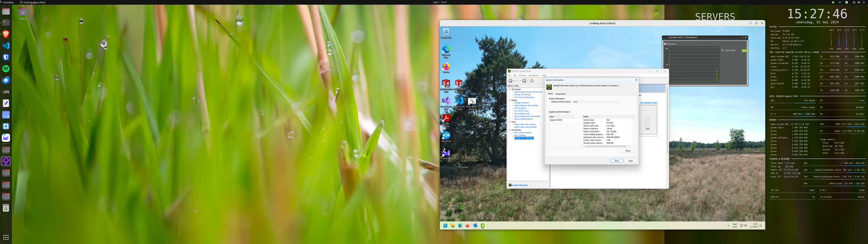
Task: Click Forward arrow in NVIDIA Control Panel
Action: (x=524, y=81)
